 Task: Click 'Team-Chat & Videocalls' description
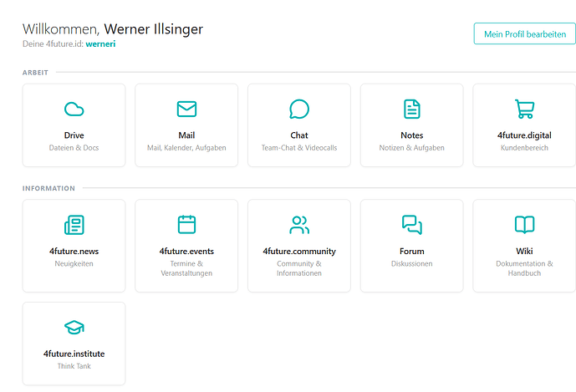tap(299, 148)
